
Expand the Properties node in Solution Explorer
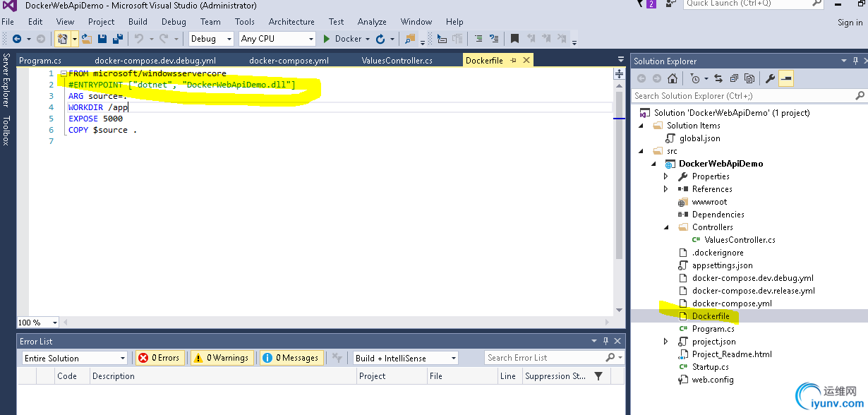(x=665, y=176)
